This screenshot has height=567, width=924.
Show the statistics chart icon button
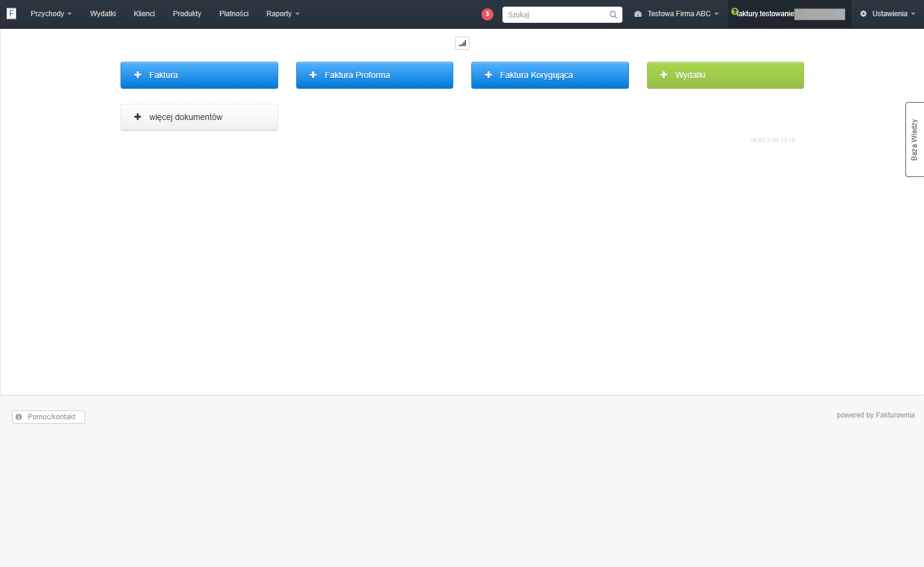click(462, 43)
